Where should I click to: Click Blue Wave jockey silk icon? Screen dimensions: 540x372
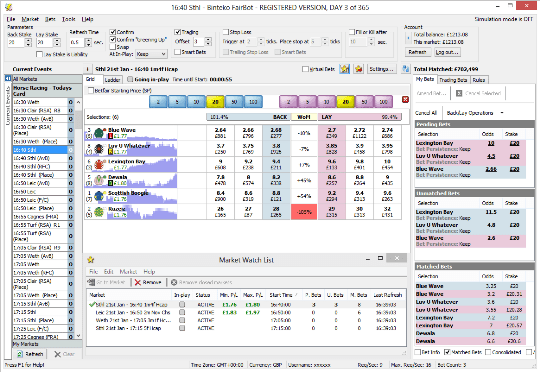pos(99,133)
